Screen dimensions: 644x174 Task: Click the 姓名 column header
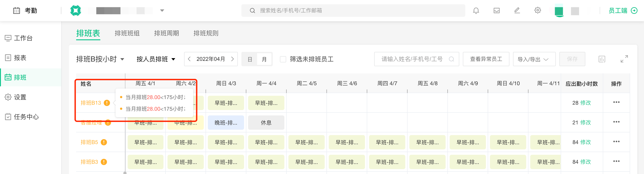click(x=86, y=84)
